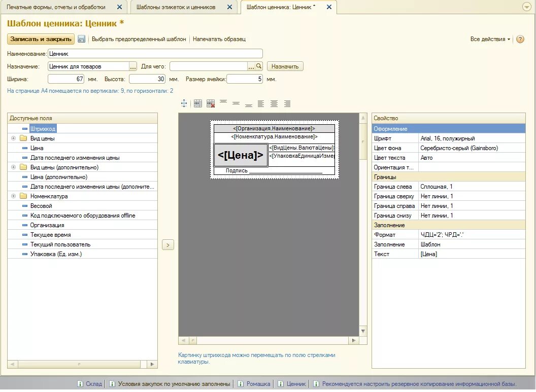
Task: Click Ценник entry in the status bar
Action: 296,384
